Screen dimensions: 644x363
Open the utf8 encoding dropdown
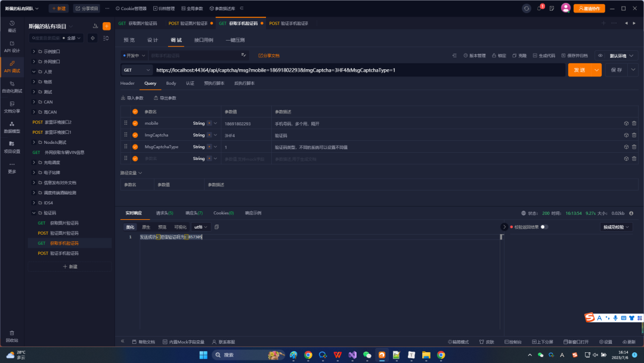tap(201, 227)
